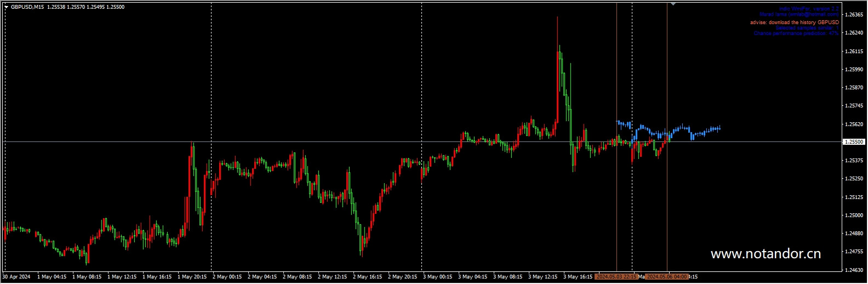The height and width of the screenshot is (284, 868).
Task: Click the '1 May 12:15' time axis label
Action: 122,277
